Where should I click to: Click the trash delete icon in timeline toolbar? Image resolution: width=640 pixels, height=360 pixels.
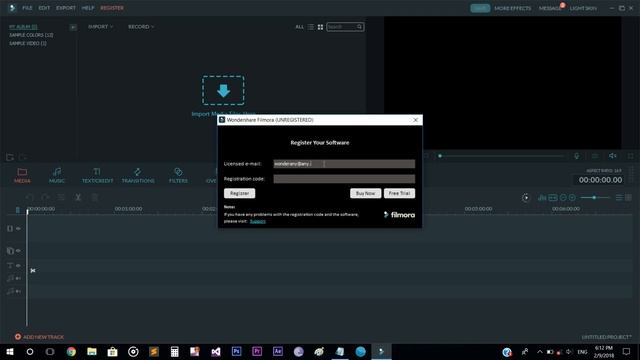[94, 198]
